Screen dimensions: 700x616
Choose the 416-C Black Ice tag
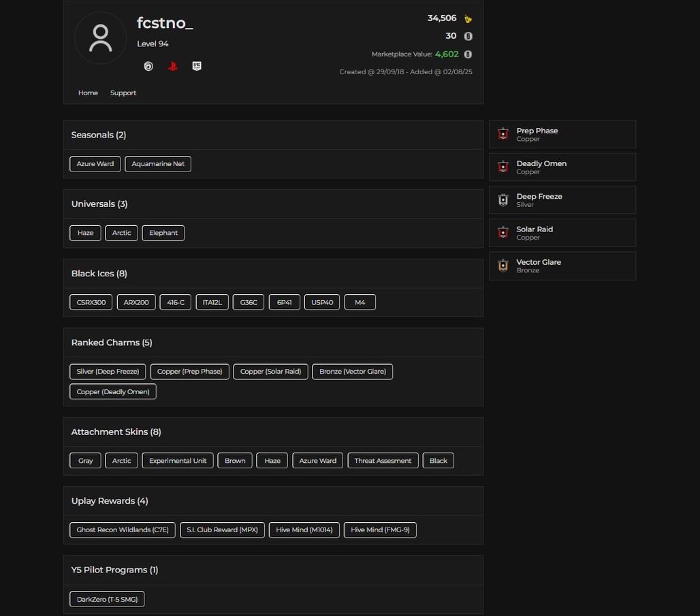point(176,302)
